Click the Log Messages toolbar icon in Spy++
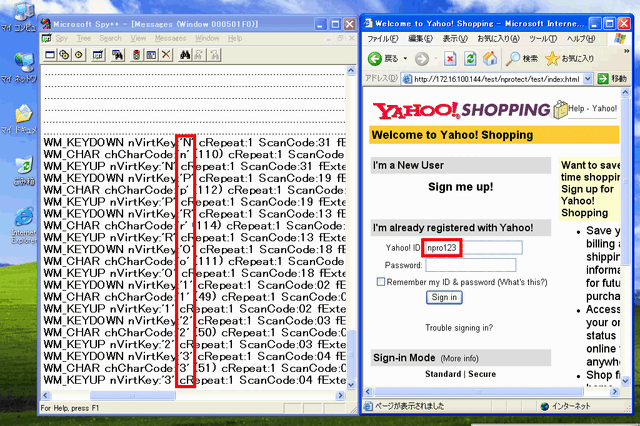 point(98,55)
